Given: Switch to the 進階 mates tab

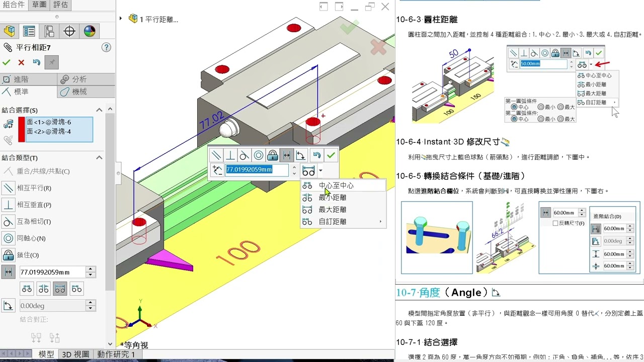Looking at the screenshot, I should coord(28,79).
